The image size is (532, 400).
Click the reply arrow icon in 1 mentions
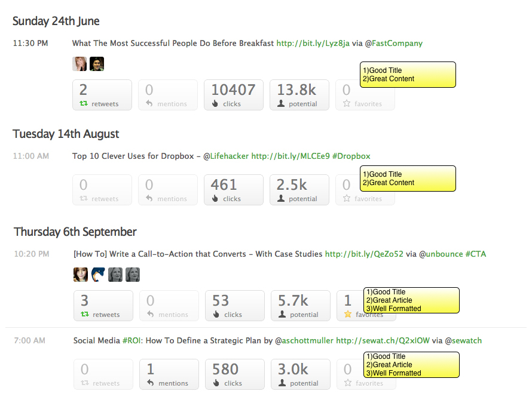[x=150, y=383]
